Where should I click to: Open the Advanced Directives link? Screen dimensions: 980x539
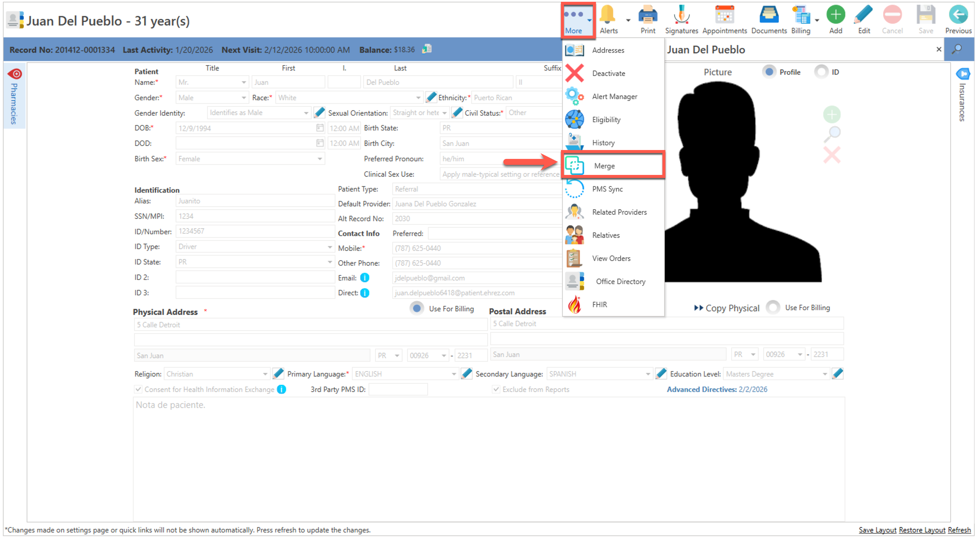tap(716, 389)
